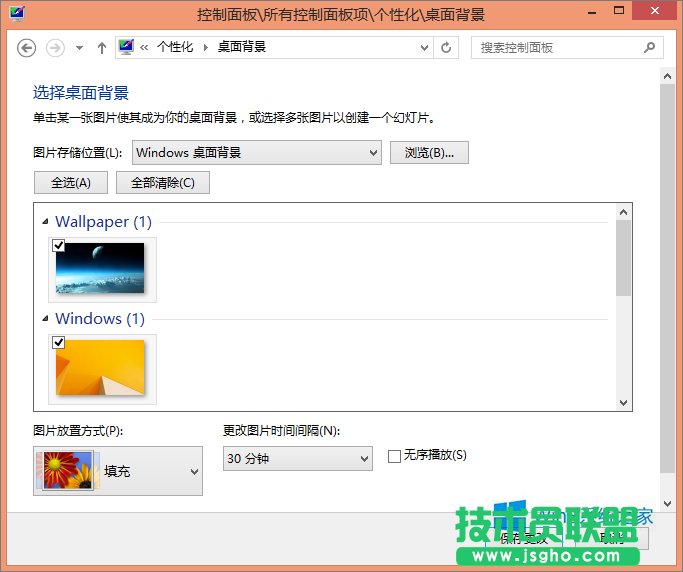Refresh the control panel page
The width and height of the screenshot is (683, 572).
coord(446,47)
